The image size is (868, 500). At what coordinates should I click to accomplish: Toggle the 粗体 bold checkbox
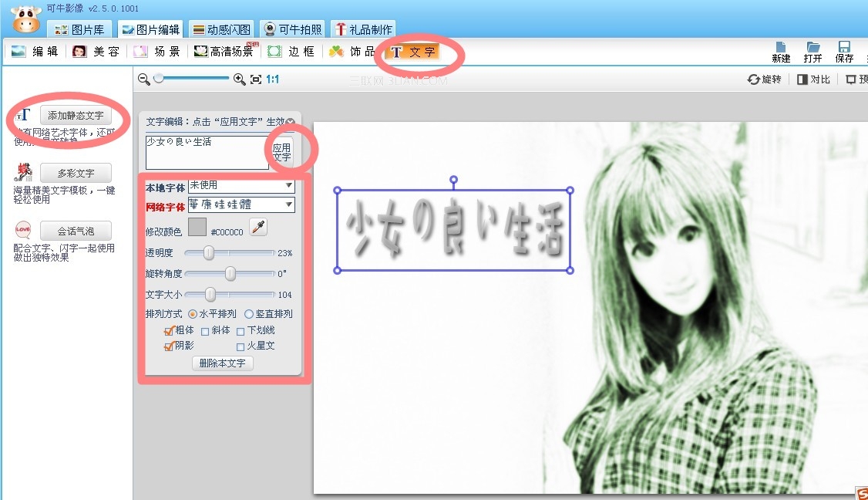[x=170, y=332]
